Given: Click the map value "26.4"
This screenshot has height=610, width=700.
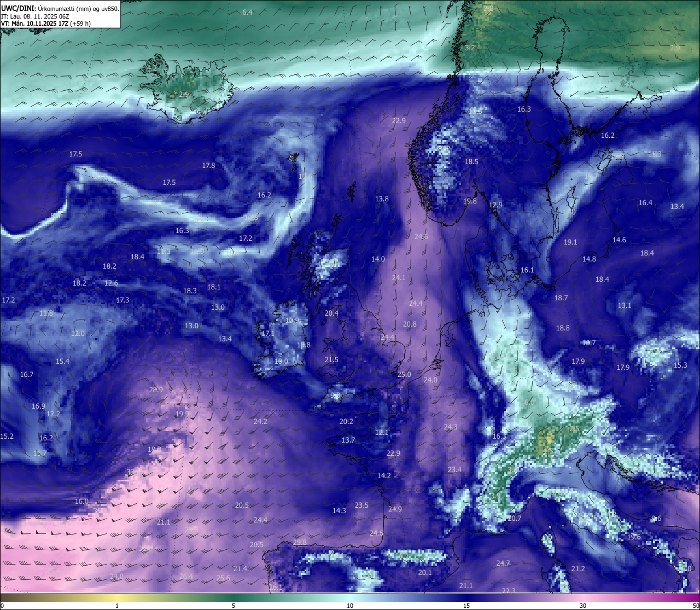Looking at the screenshot, I should click(x=186, y=576).
